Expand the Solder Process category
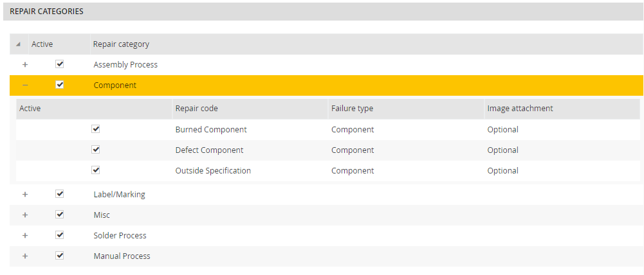The image size is (644, 275). pyautogui.click(x=25, y=236)
